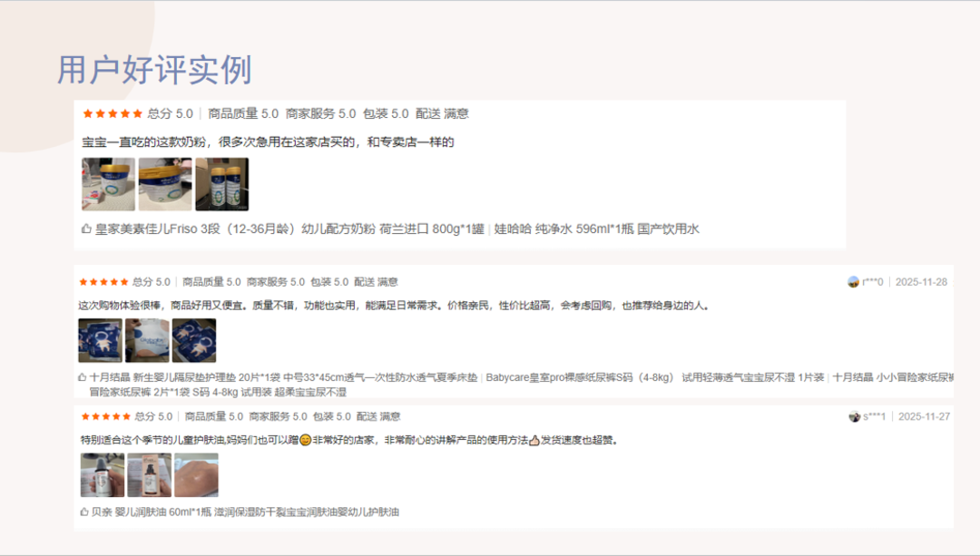Click the star rating of the 2025-11-28 review
This screenshot has width=980, height=556.
(x=103, y=282)
